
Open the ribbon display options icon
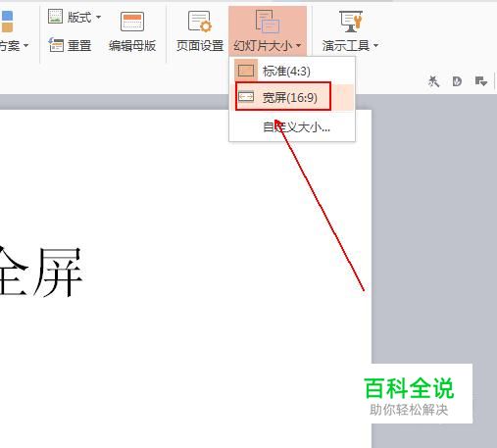pos(480,81)
